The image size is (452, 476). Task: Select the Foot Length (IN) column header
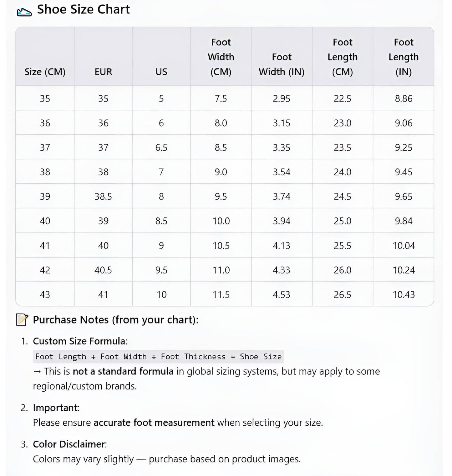click(404, 57)
